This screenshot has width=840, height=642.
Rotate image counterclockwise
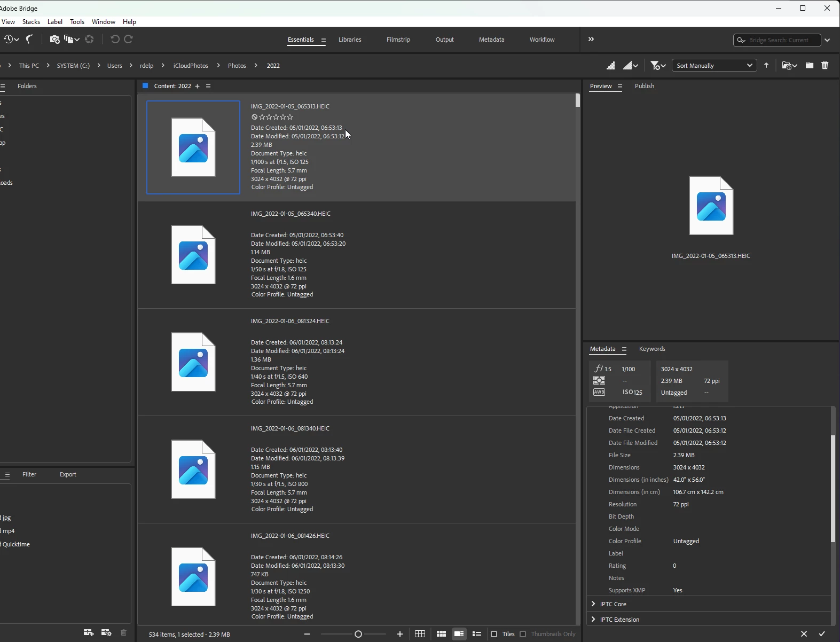click(x=114, y=39)
